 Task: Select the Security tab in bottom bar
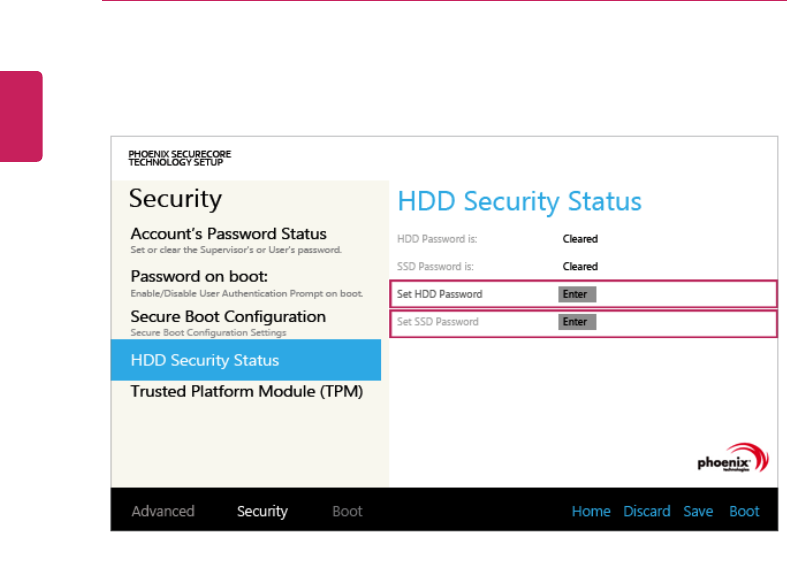pyautogui.click(x=262, y=511)
